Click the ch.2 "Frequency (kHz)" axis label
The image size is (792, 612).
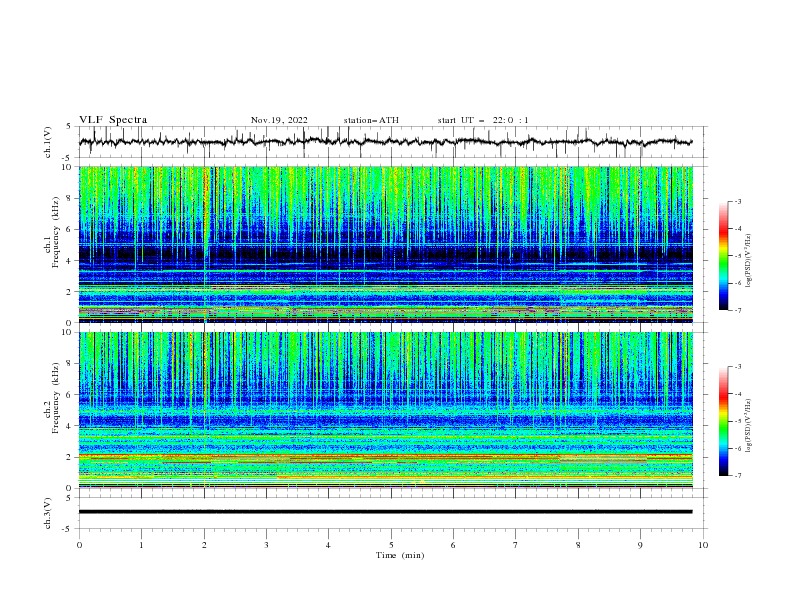coord(56,398)
